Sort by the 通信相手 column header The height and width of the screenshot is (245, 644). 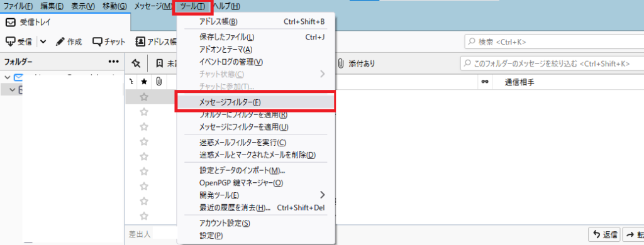(x=519, y=82)
